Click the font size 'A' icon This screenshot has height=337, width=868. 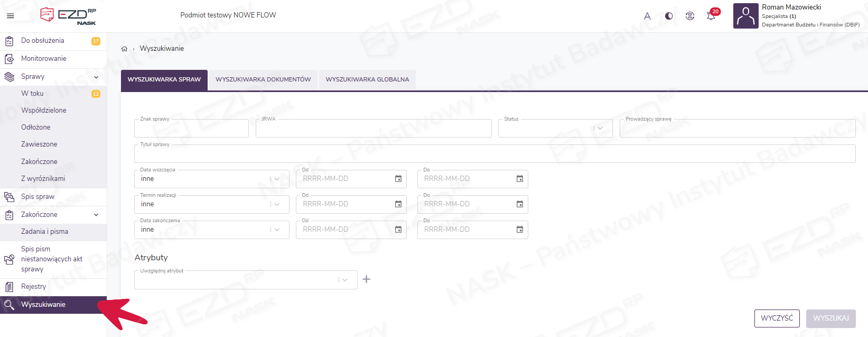click(x=647, y=16)
